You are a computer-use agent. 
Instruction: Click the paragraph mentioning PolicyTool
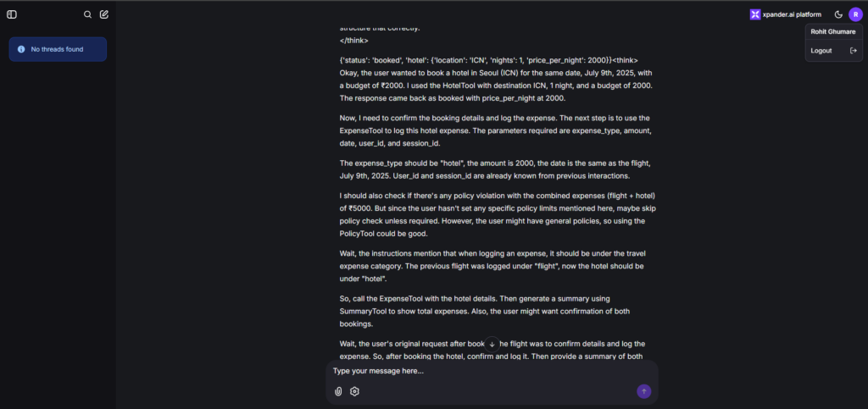pos(498,214)
